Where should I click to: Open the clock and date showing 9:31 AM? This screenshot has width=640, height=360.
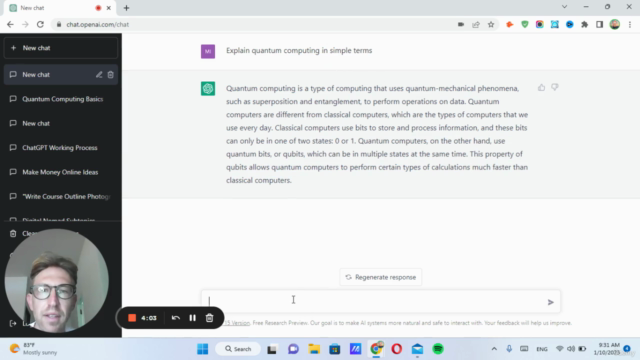point(607,349)
